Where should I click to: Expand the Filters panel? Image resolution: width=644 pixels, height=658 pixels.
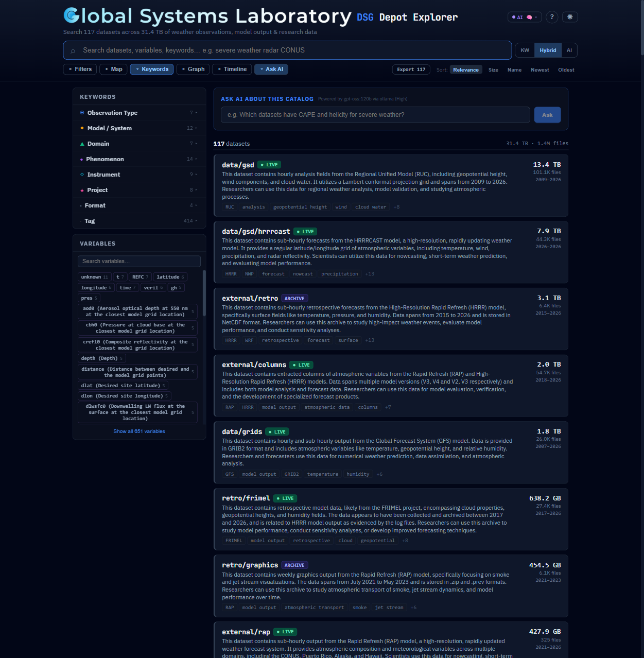pyautogui.click(x=80, y=69)
